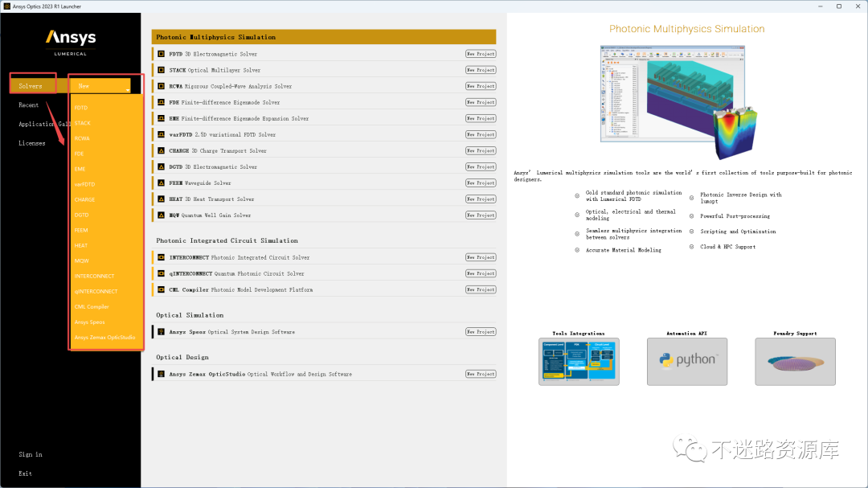Click the Ansys Lumerical logo
The height and width of the screenshot is (488, 868).
70,42
